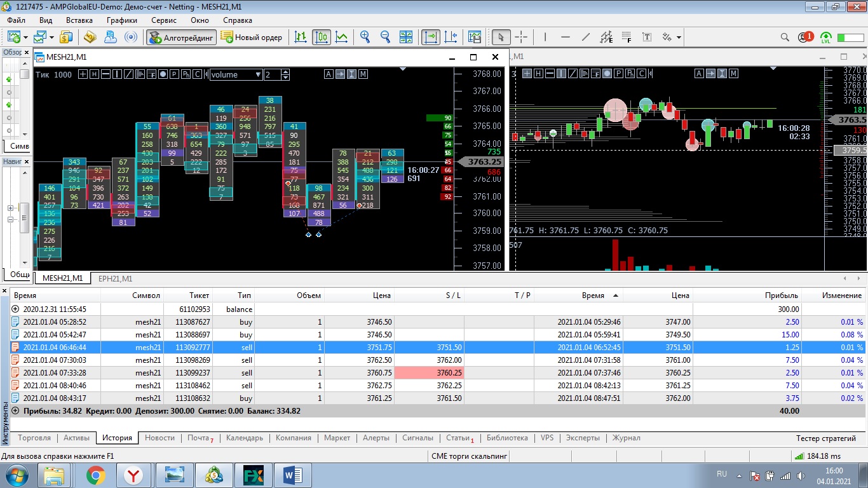This screenshot has height=488, width=868.
Task: Open the Справка menu
Action: 238,20
